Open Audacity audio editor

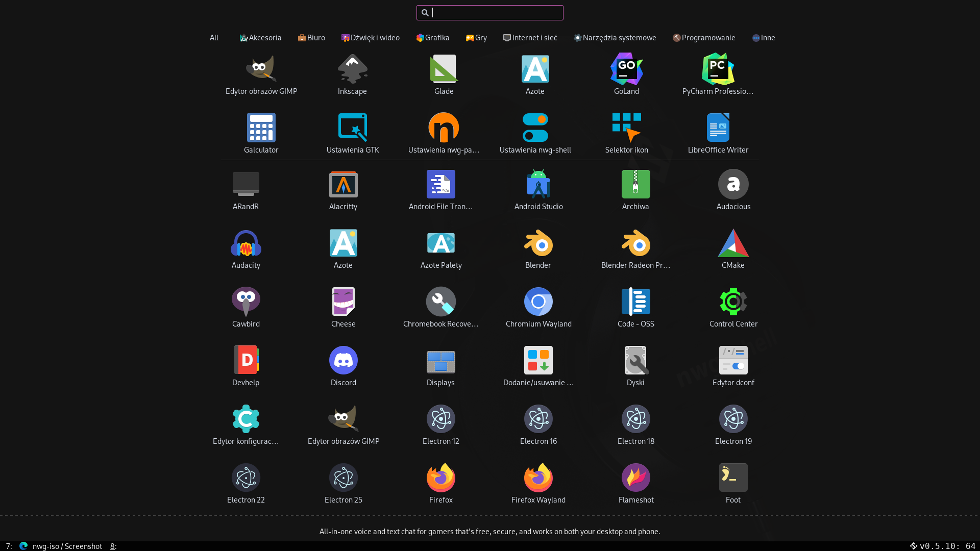tap(246, 243)
